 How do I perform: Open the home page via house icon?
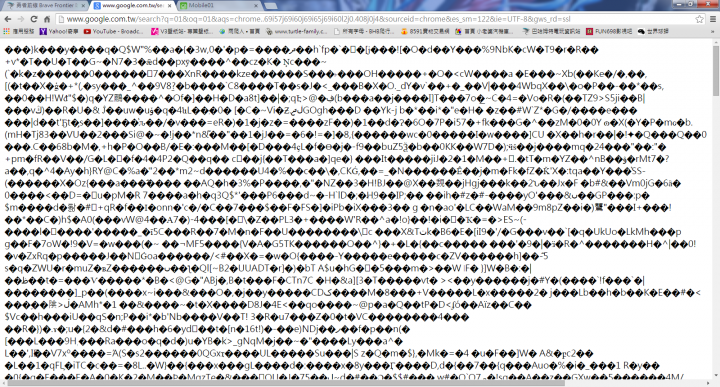(x=47, y=19)
